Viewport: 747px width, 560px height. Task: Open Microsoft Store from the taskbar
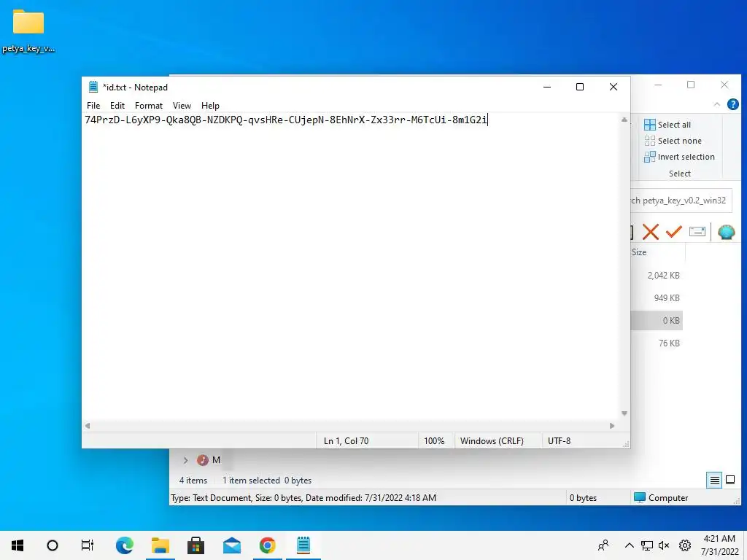coord(196,545)
